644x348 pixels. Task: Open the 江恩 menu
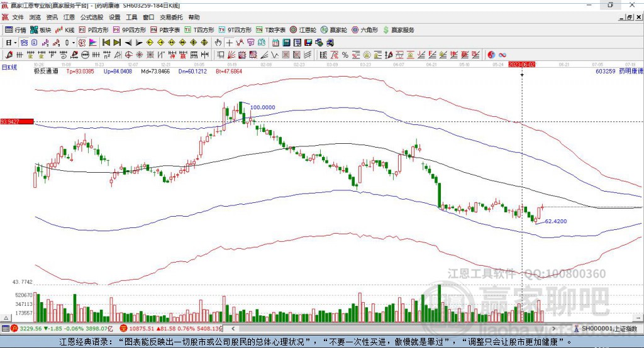click(x=69, y=17)
